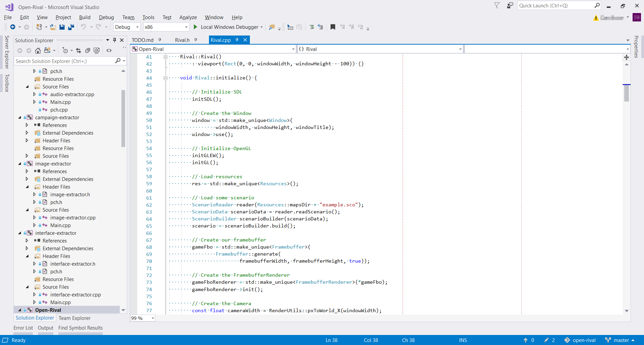Collapse the Rival::Rival() code block
This screenshot has height=345, width=644.
point(165,57)
